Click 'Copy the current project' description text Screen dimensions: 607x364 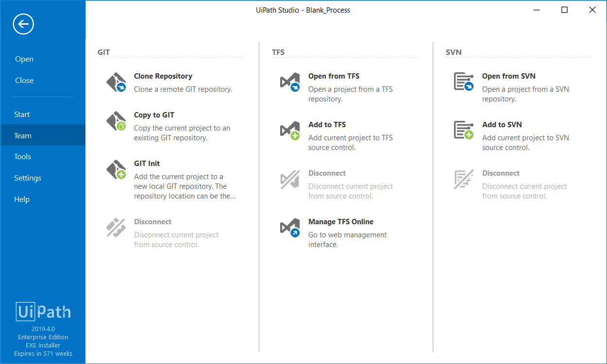coord(182,133)
